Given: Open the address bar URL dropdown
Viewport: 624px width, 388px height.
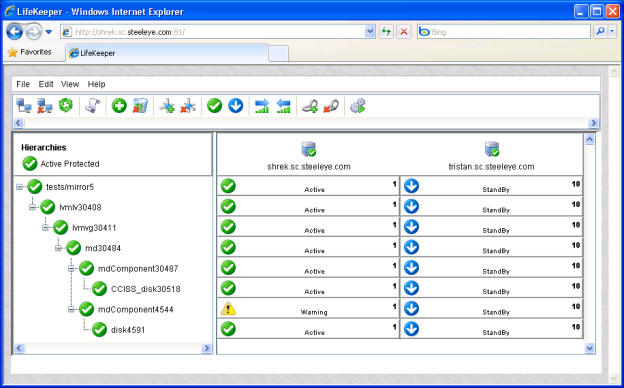Looking at the screenshot, I should 370,32.
